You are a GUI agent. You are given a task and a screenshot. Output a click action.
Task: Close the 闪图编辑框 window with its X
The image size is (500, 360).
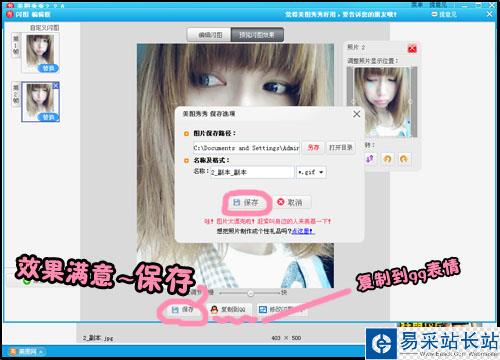click(489, 14)
